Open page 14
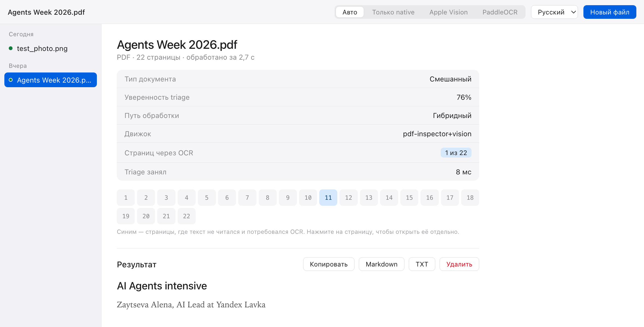Image resolution: width=644 pixels, height=327 pixels. point(389,198)
